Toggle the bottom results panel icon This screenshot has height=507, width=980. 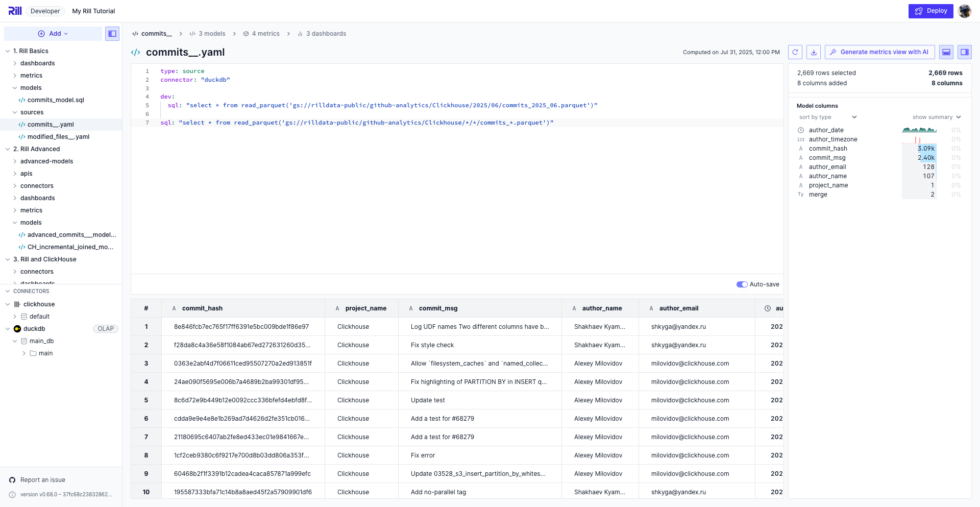tap(946, 52)
